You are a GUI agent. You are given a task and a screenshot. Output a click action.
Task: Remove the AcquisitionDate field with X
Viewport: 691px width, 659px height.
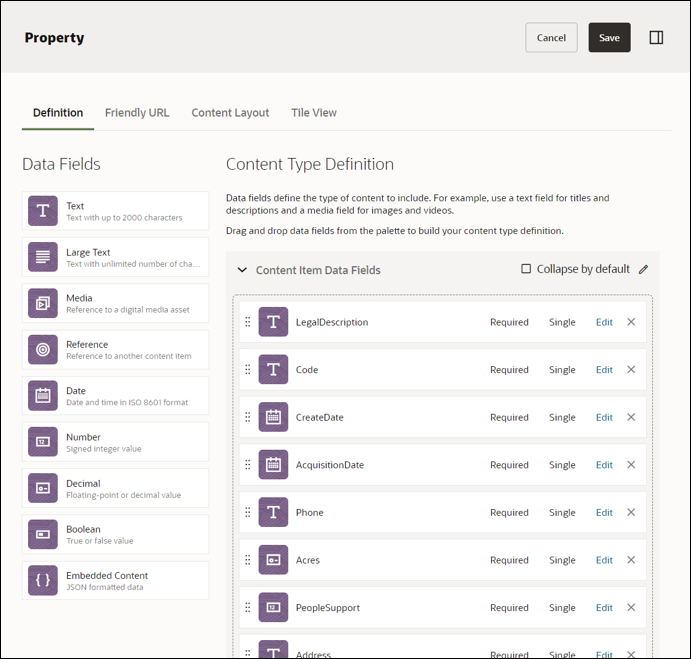pyautogui.click(x=631, y=465)
